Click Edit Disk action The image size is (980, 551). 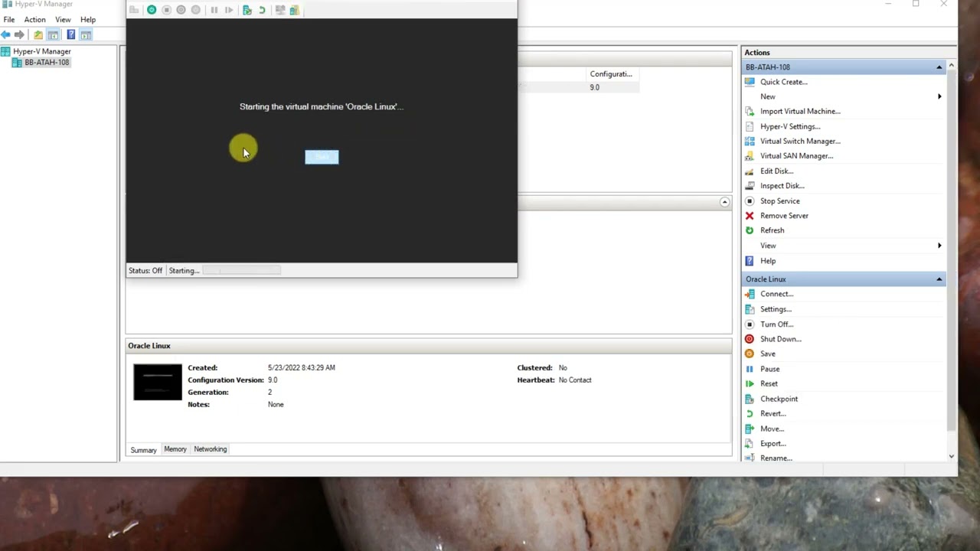[776, 171]
